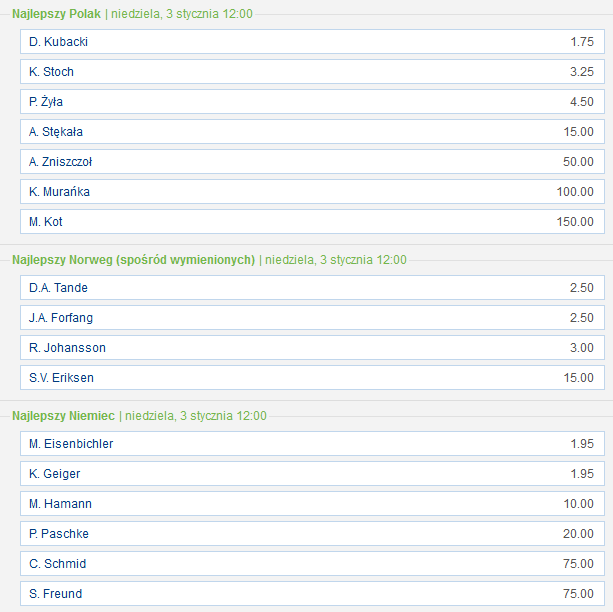Choose M. Kot at odds 150.00
The image size is (613, 612).
312,222
